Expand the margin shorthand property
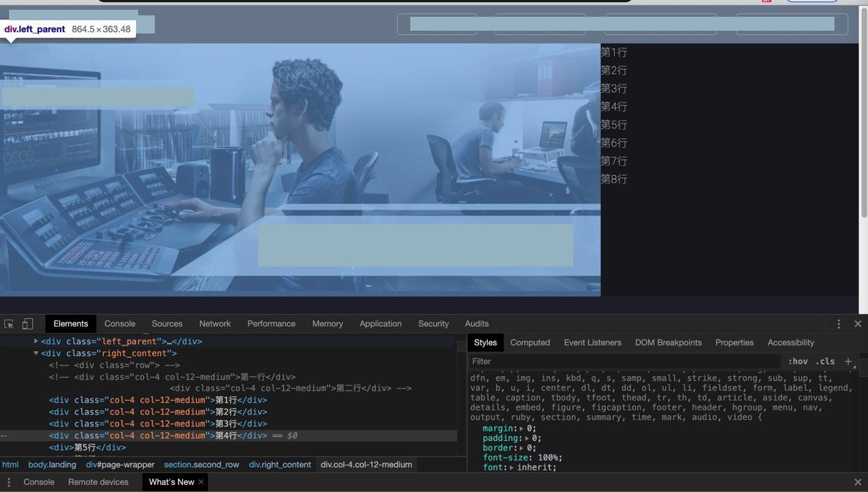Viewport: 868px width, 492px height. click(x=521, y=428)
